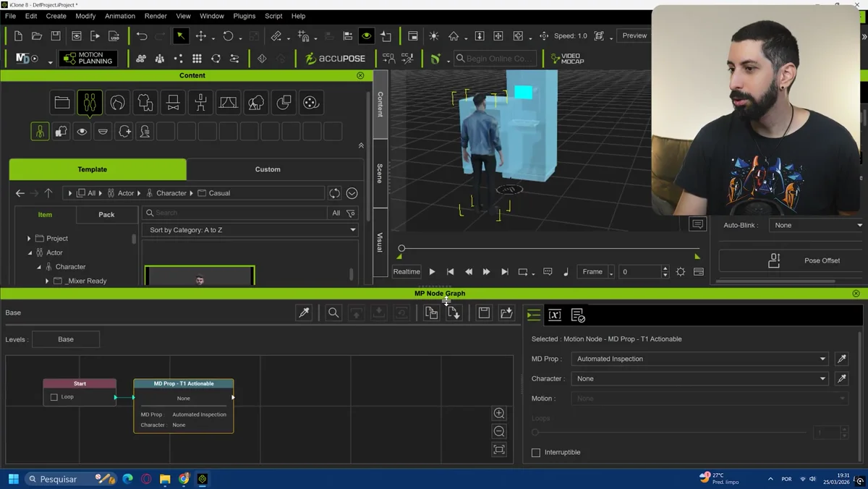Click the zoom in icon in node graph
This screenshot has height=489, width=868.
pos(499,413)
